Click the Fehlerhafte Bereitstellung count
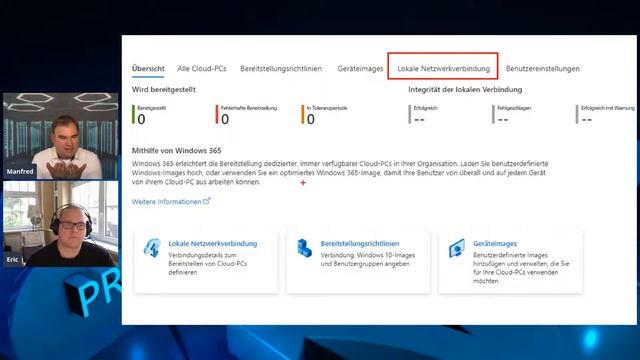The height and width of the screenshot is (360, 640). tap(225, 119)
